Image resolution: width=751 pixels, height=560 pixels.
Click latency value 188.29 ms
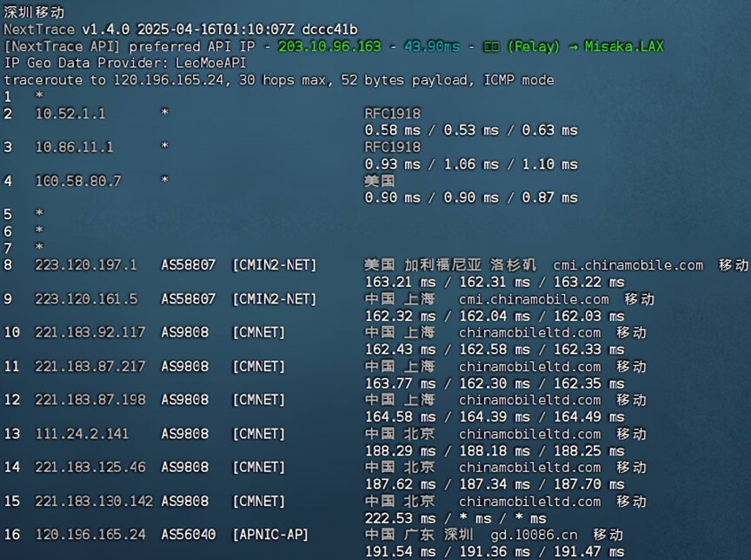pos(401,450)
